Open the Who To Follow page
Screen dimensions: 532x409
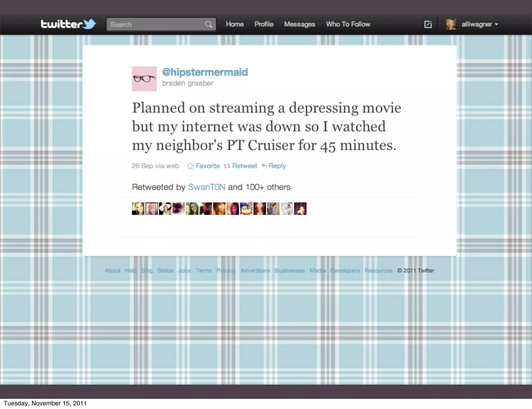coord(348,24)
